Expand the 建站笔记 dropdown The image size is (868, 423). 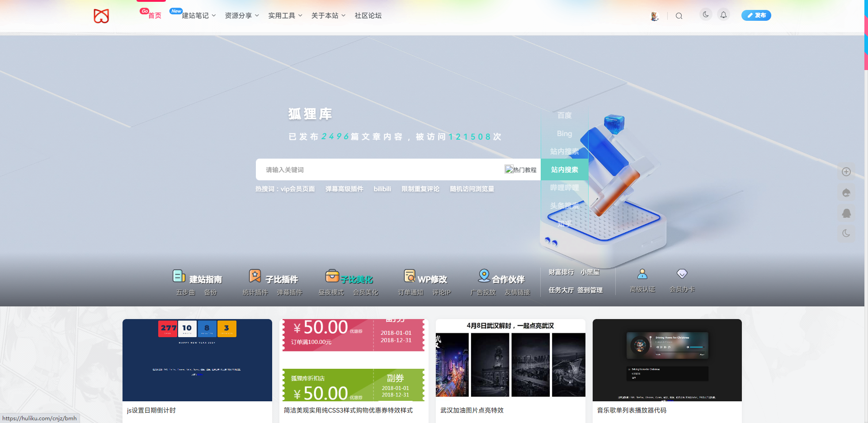(194, 15)
